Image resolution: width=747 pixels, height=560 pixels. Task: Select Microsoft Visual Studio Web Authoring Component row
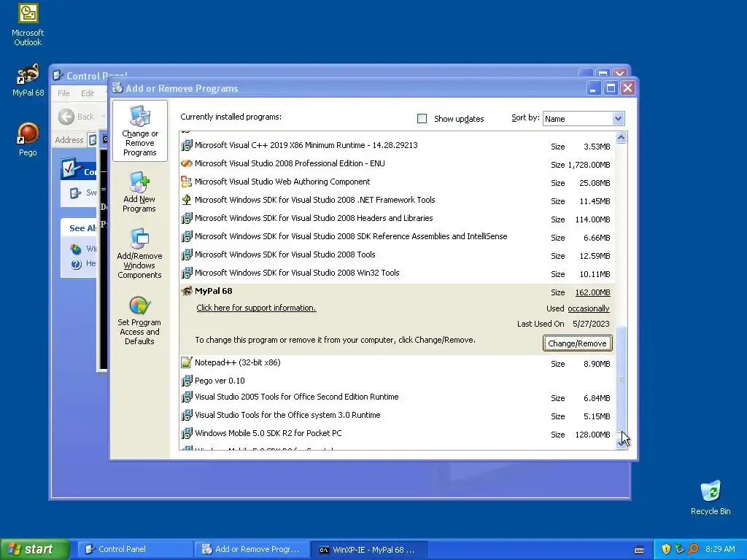pyautogui.click(x=396, y=182)
